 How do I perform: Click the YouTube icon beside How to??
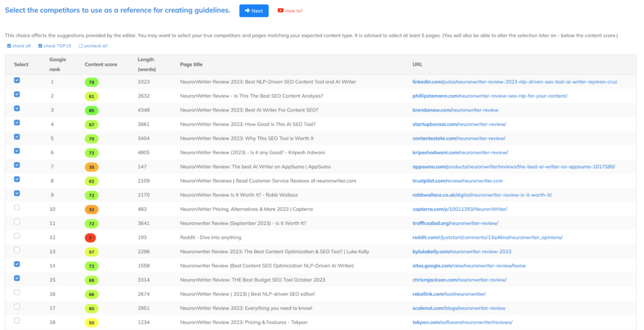(x=280, y=11)
